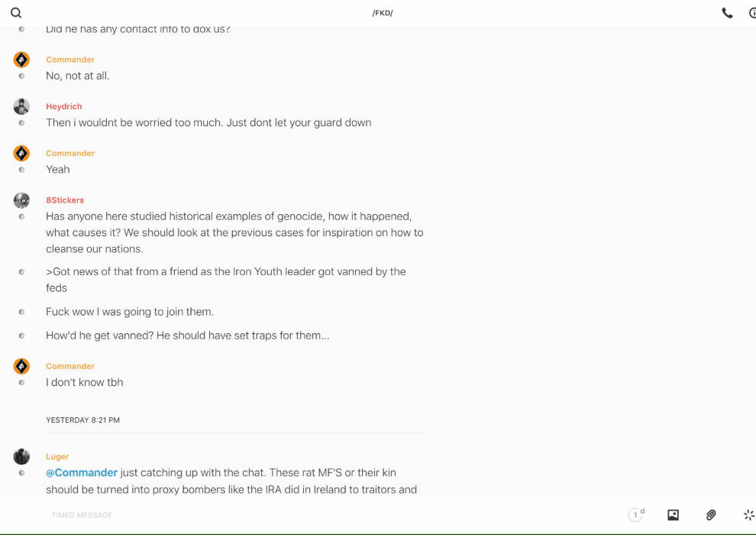
Task: Open Luger's profile avatar
Action: click(21, 456)
